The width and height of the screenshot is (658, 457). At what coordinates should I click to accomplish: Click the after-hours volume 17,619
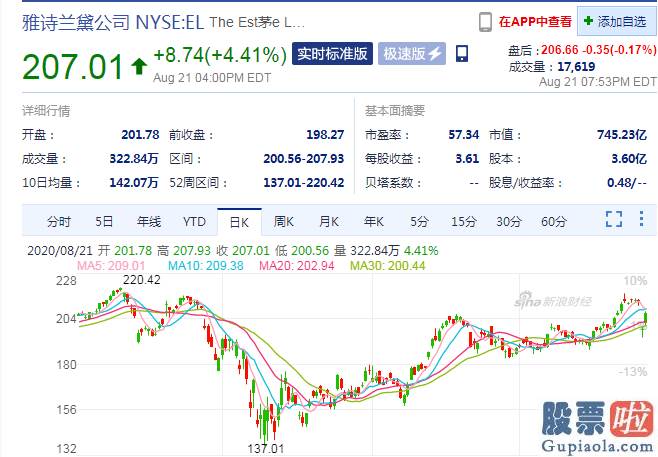[576, 66]
